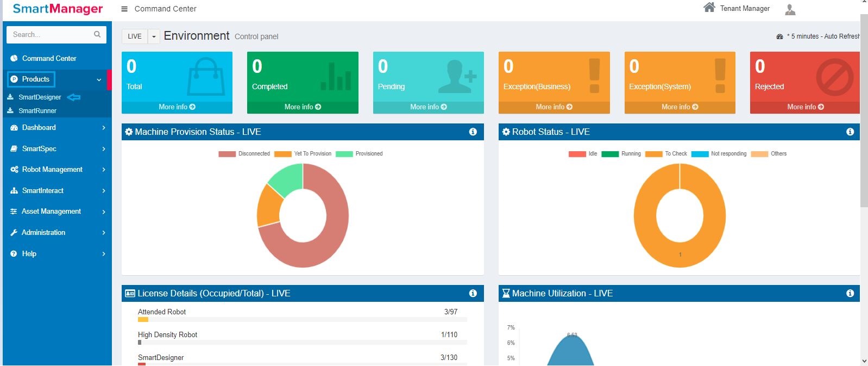
Task: Click the hamburger menu icon beside Command Center
Action: click(x=124, y=9)
